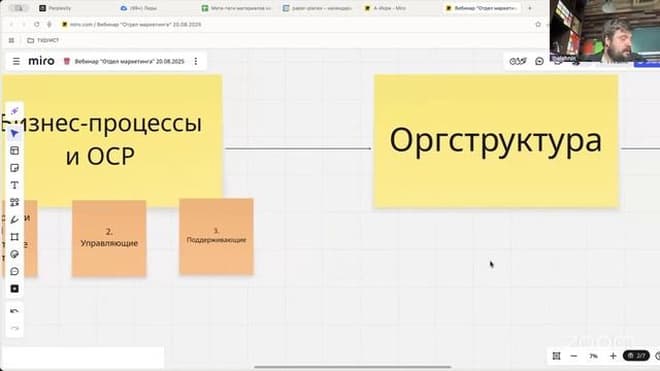The height and width of the screenshot is (371, 660).
Task: Click the miro logo
Action: click(x=41, y=61)
